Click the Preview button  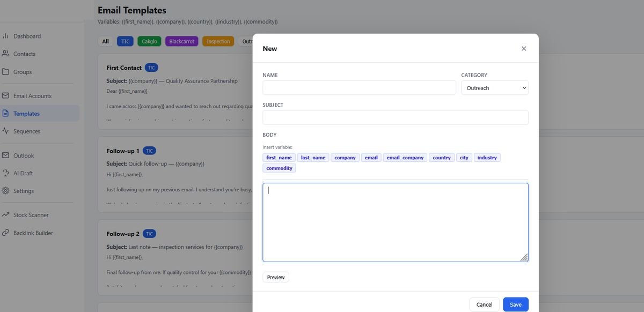pos(276,277)
